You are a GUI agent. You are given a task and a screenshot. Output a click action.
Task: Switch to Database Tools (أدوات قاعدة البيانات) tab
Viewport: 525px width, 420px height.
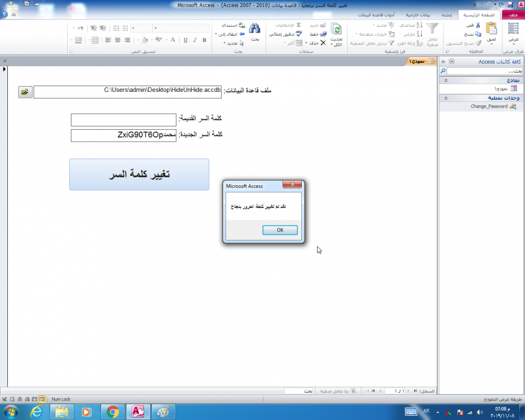coord(376,15)
